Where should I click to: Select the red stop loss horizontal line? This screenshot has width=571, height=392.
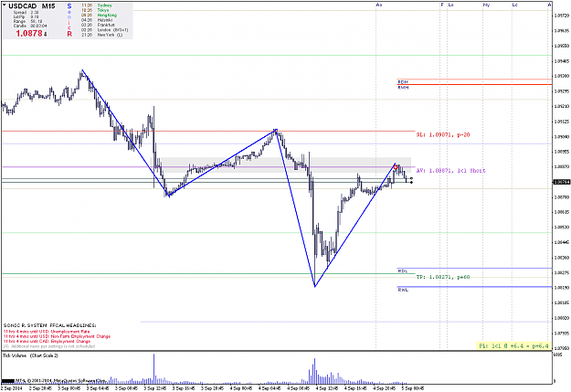(x=208, y=132)
